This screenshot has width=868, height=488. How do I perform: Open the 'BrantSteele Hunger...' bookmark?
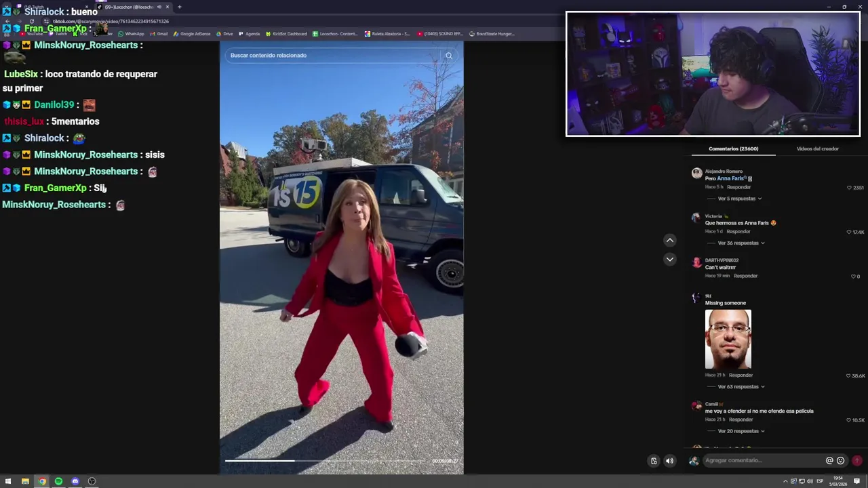coord(492,34)
